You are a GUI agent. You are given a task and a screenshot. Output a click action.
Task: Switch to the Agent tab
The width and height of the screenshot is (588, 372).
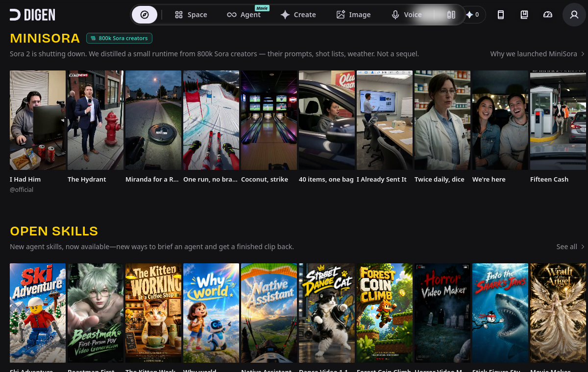coord(244,15)
